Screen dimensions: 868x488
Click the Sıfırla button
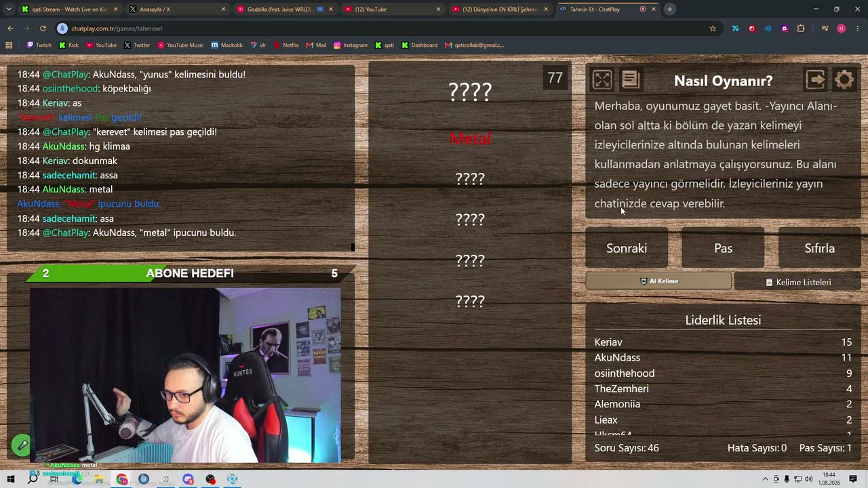[x=819, y=248]
